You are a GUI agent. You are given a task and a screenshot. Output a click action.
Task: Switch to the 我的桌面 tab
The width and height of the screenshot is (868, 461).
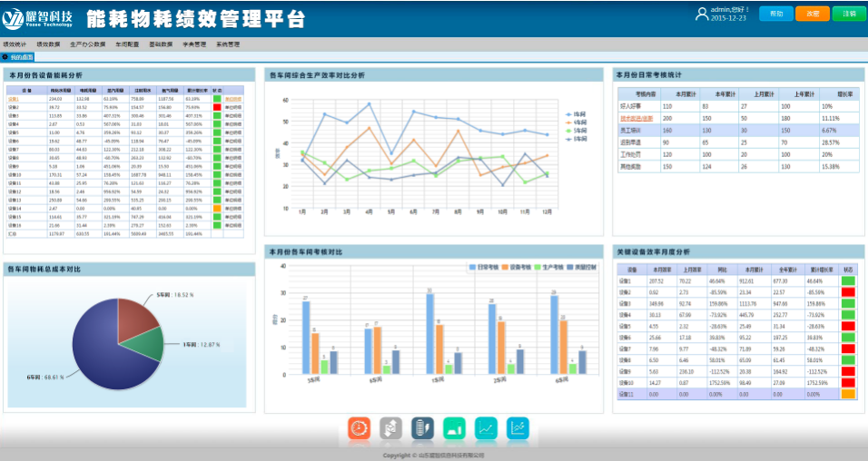point(19,57)
